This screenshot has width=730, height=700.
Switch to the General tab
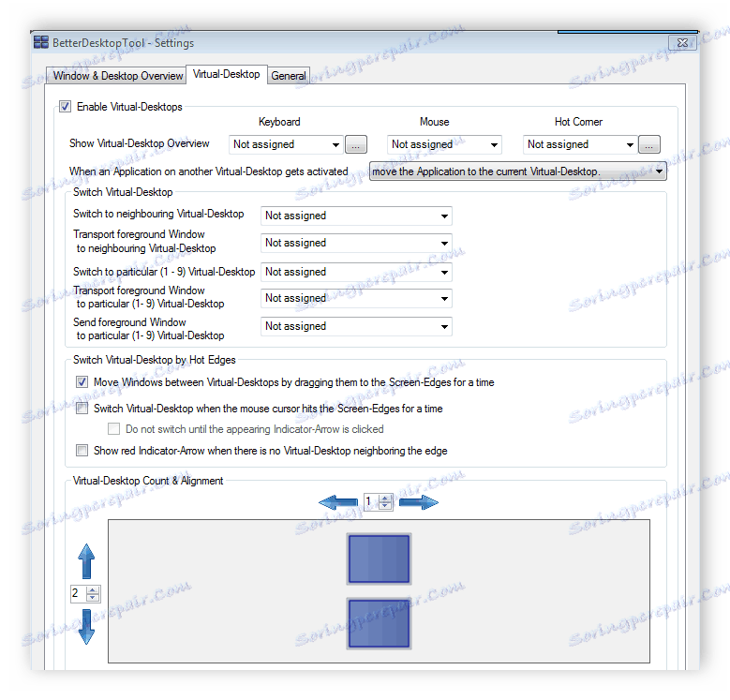click(x=289, y=75)
